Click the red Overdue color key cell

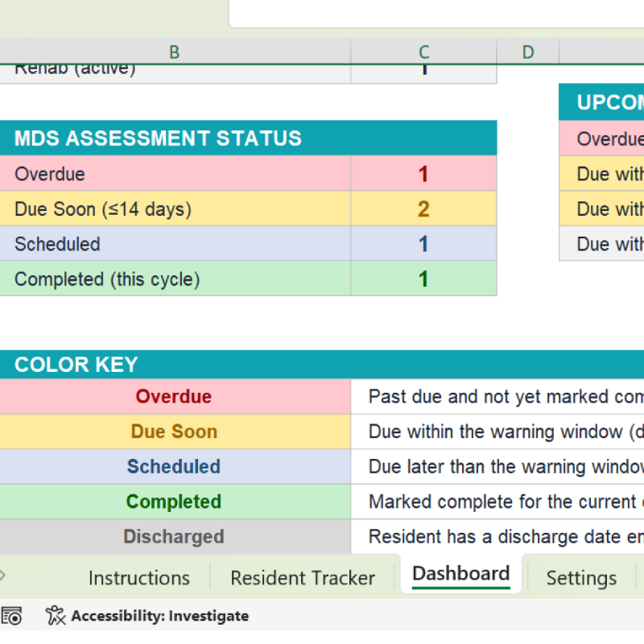[175, 396]
